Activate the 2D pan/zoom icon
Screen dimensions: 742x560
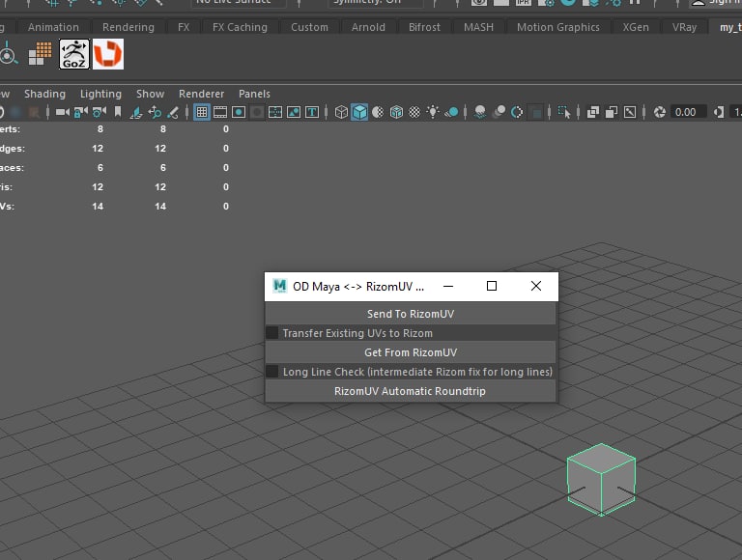(x=155, y=112)
